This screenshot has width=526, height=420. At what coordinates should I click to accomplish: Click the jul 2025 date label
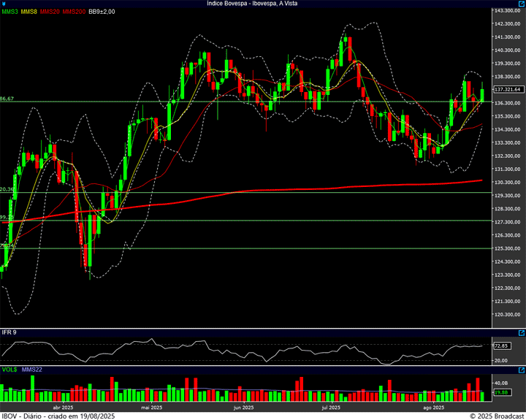(x=331, y=408)
